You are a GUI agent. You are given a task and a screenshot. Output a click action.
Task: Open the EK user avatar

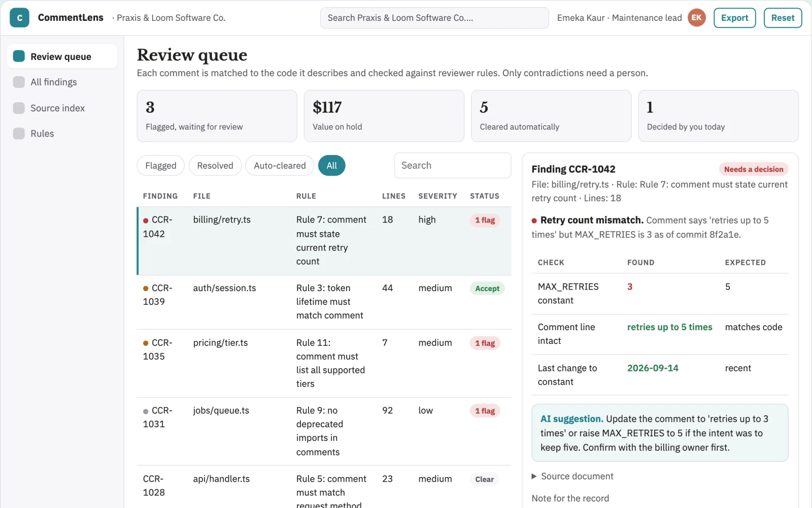point(696,18)
